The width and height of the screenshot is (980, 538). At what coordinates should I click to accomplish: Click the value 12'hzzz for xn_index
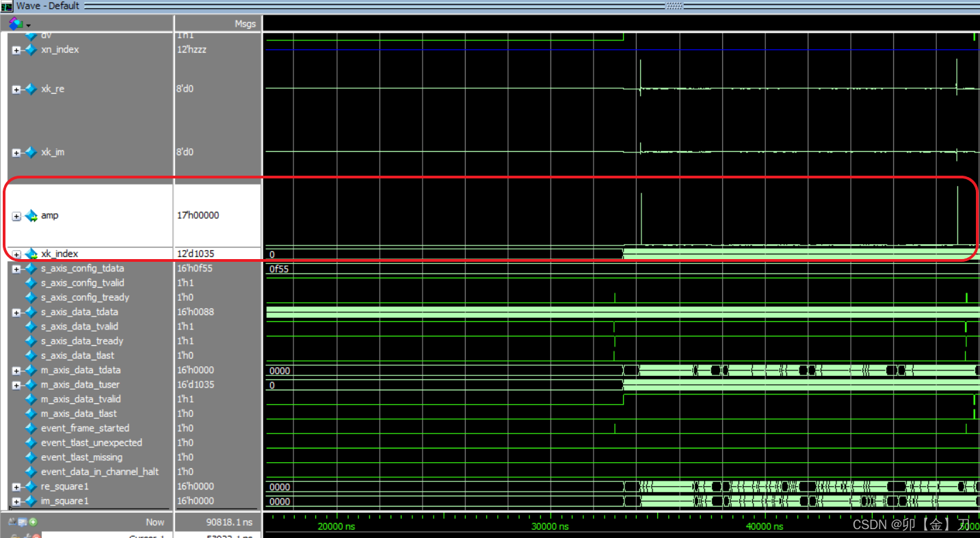191,50
